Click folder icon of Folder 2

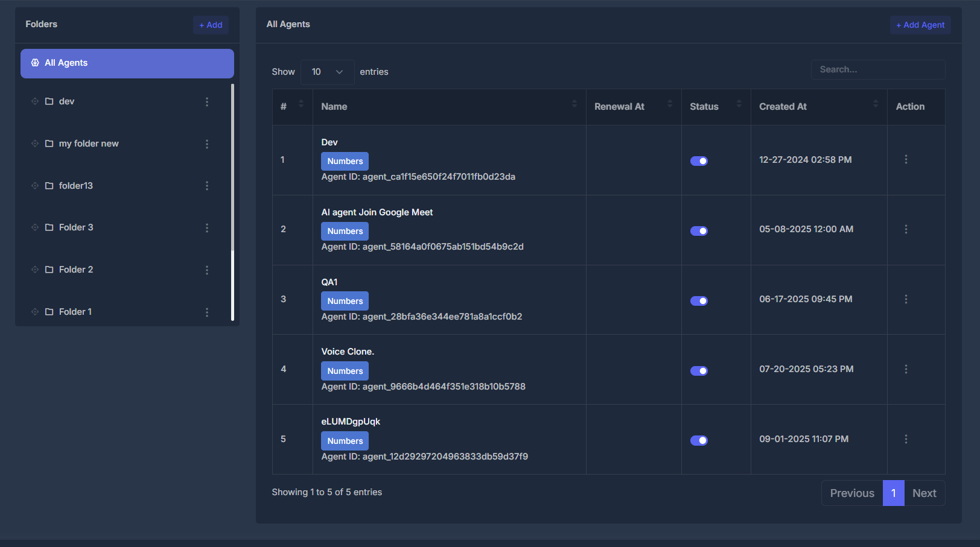pyautogui.click(x=49, y=270)
